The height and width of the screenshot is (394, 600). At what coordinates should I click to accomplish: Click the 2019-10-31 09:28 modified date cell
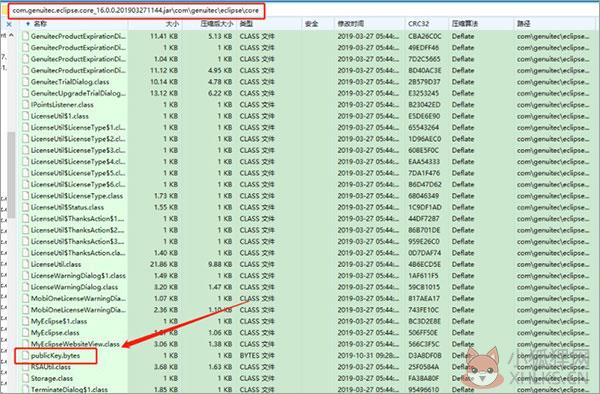point(368,356)
